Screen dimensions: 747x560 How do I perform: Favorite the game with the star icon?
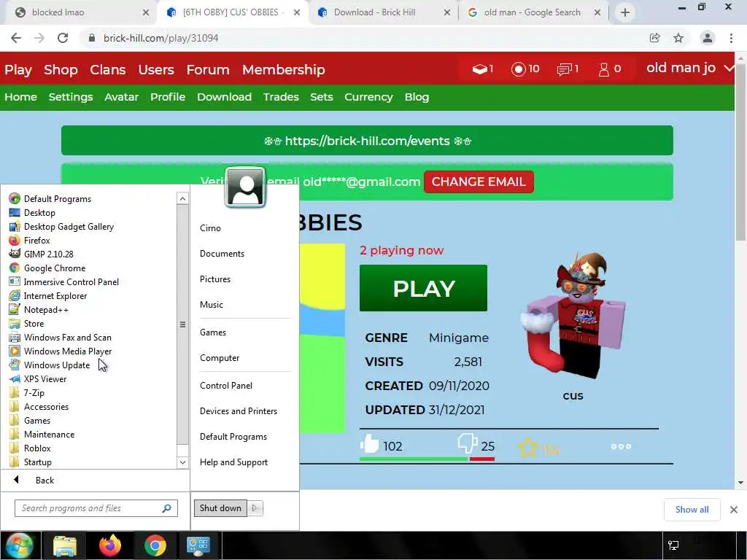click(x=528, y=448)
